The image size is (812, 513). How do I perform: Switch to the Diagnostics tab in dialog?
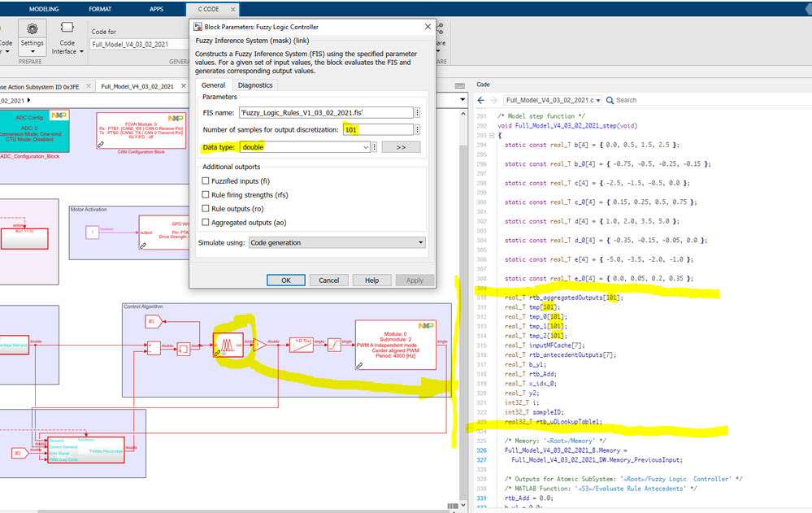click(x=254, y=85)
